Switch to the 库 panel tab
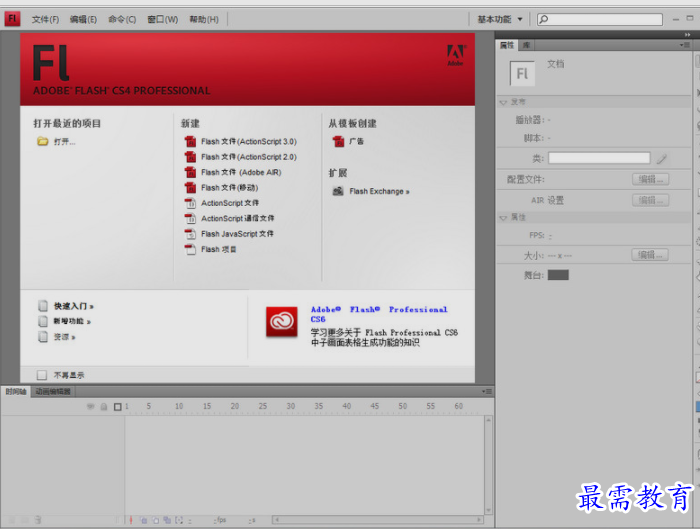This screenshot has width=700, height=529. click(x=527, y=45)
